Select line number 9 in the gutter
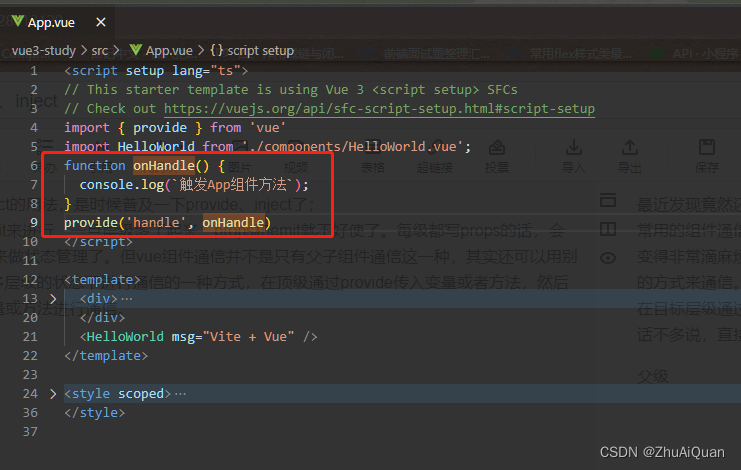741x470 pixels. (x=34, y=222)
